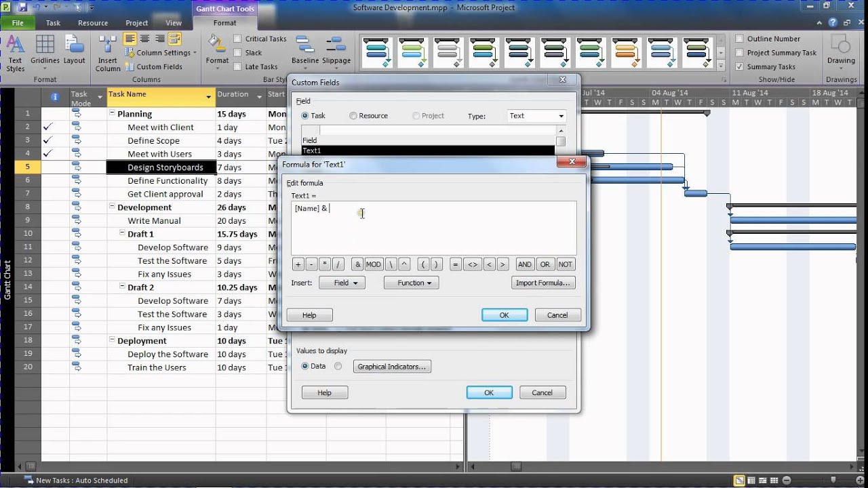
Task: Open the Column Settings dropdown
Action: (161, 53)
